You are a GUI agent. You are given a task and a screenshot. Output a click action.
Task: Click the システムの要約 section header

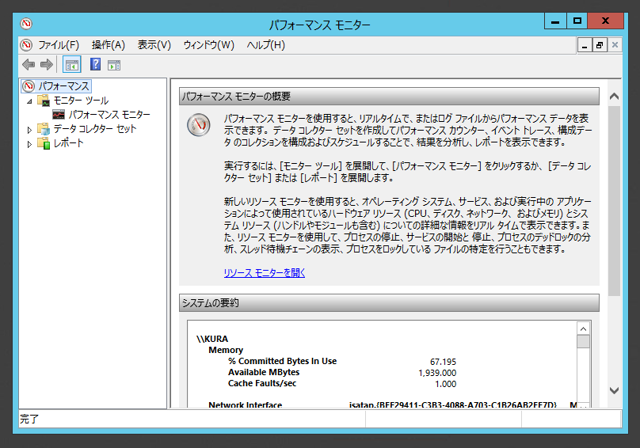[389, 303]
